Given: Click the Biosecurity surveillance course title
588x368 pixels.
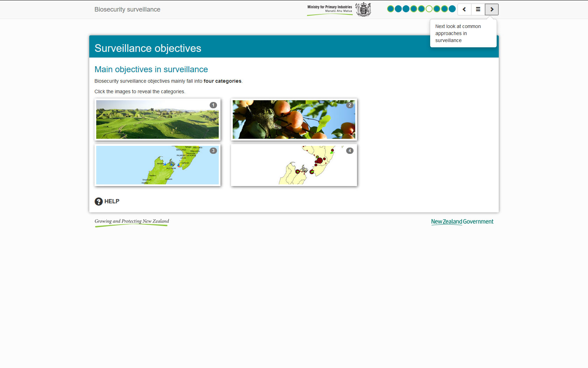Looking at the screenshot, I should (127, 9).
